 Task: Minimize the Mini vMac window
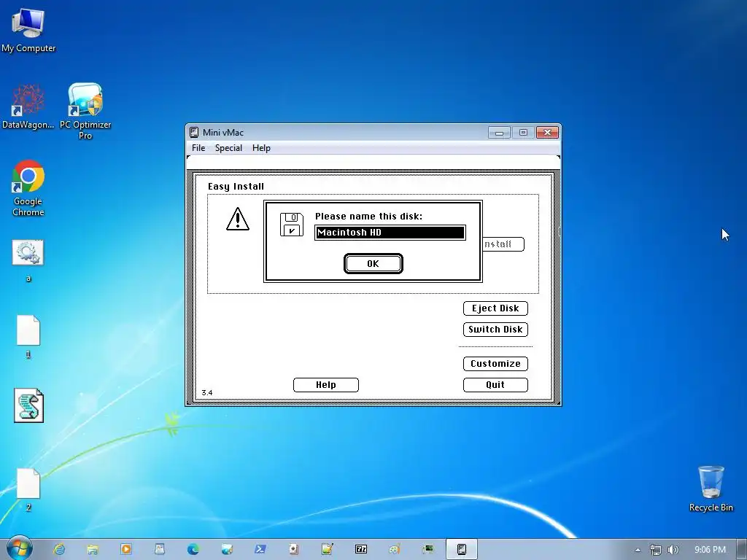[x=499, y=133]
